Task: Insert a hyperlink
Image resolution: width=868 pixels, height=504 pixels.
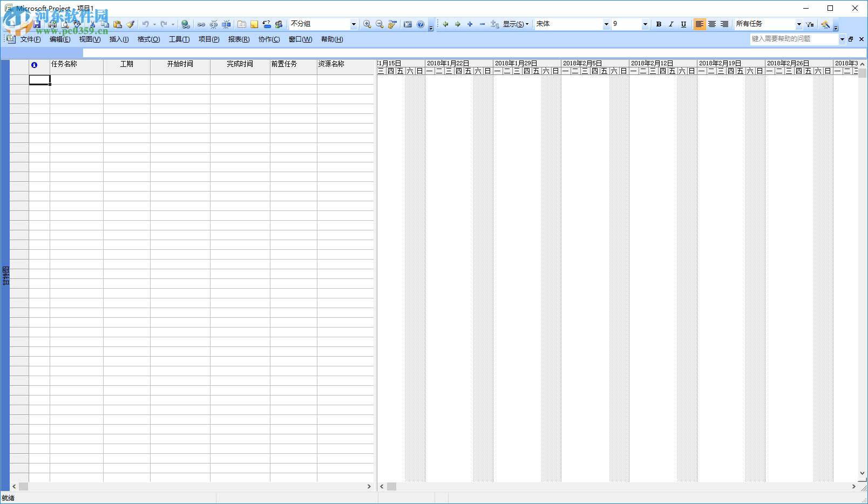Action: coord(185,24)
